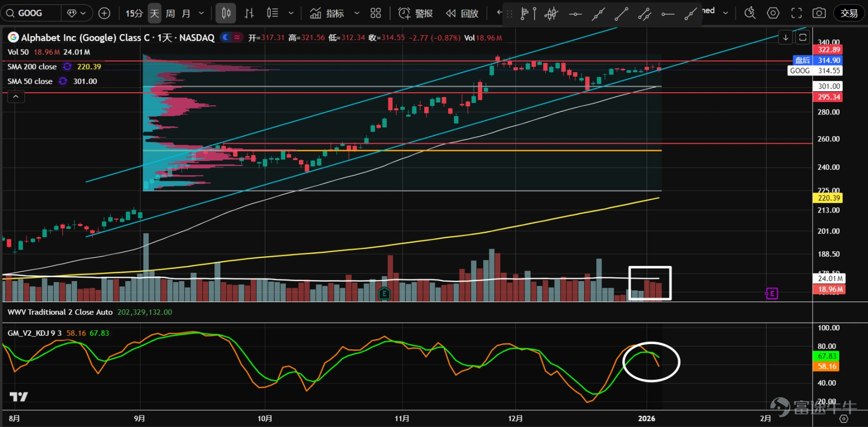The width and height of the screenshot is (868, 427).
Task: Click the TradingView logo
Action: (18, 397)
